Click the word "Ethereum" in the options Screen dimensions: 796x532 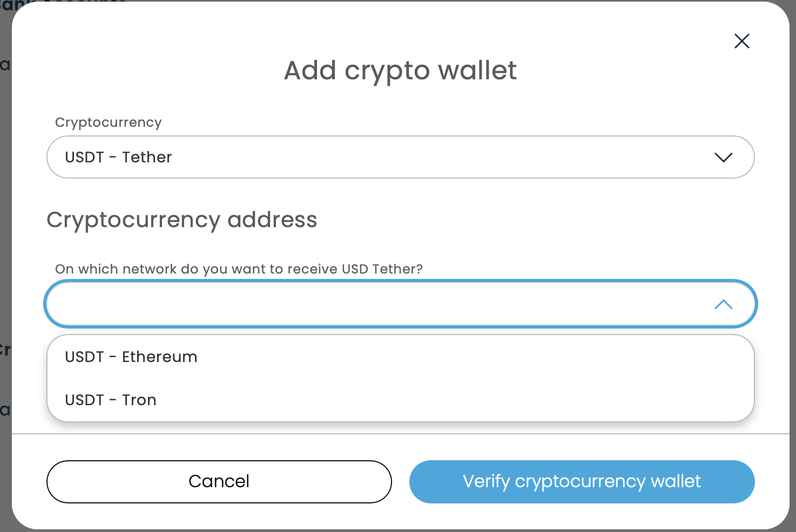(159, 357)
